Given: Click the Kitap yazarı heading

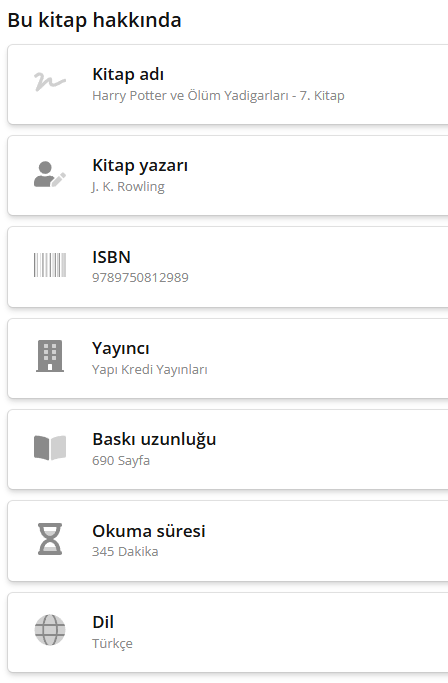Looking at the screenshot, I should (140, 166).
